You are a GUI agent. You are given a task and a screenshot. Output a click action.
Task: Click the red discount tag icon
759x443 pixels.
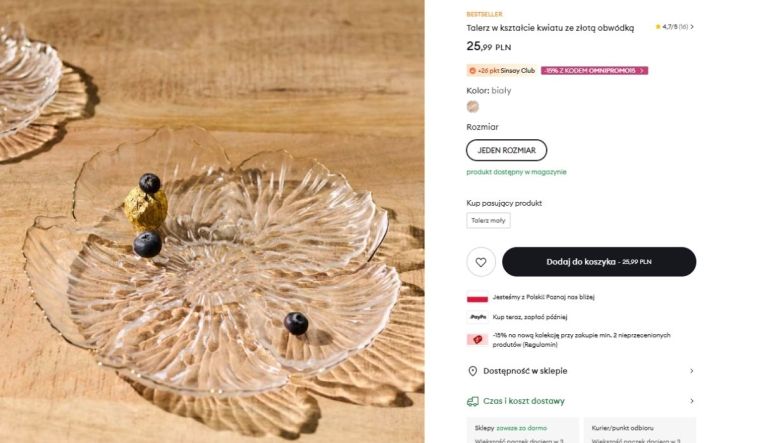[477, 339]
